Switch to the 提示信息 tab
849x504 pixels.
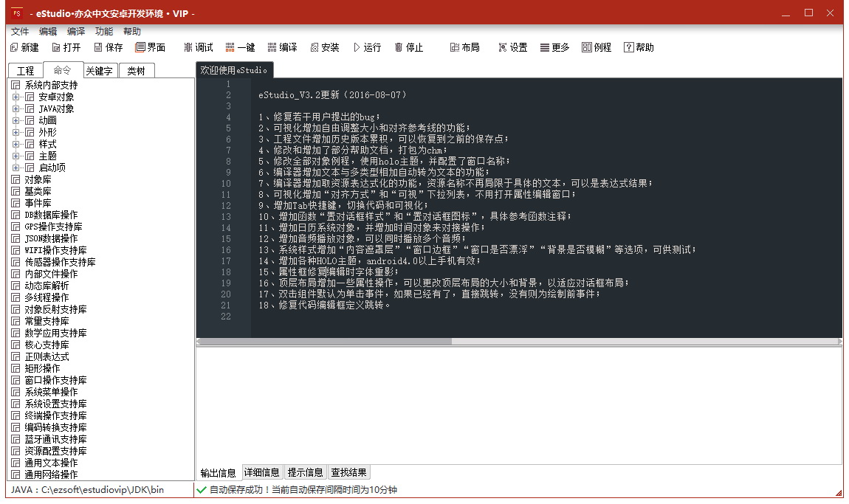(x=306, y=472)
